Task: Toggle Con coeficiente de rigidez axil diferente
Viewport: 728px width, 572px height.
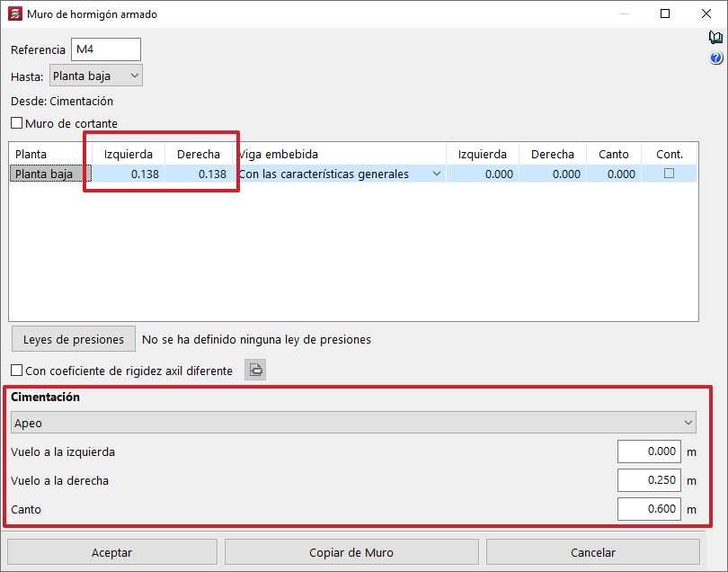Action: point(16,371)
